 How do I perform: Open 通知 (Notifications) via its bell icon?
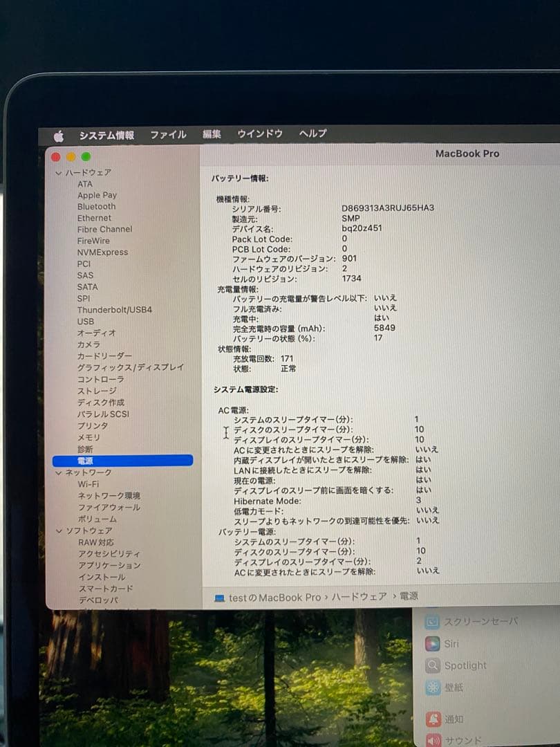pos(432,719)
